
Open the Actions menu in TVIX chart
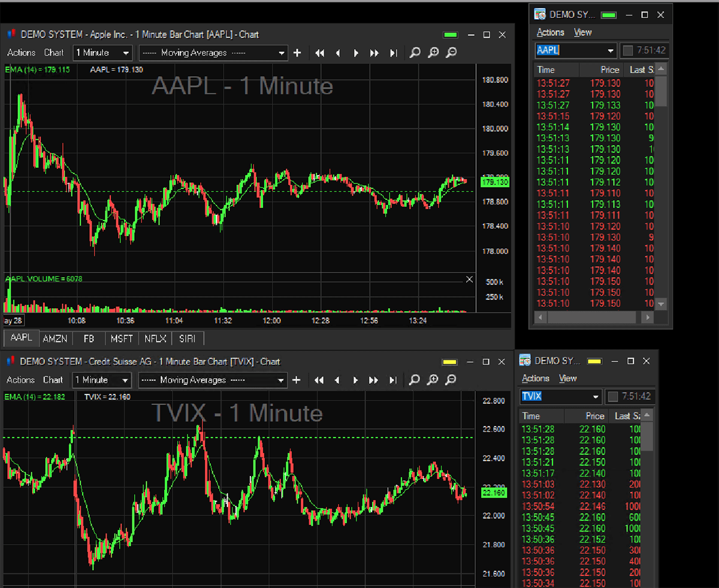[20, 380]
